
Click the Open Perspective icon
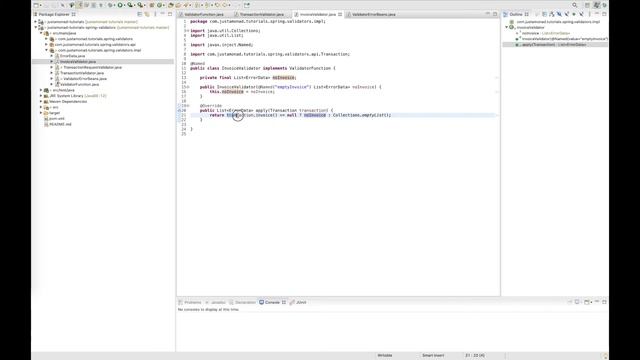tap(587, 5)
